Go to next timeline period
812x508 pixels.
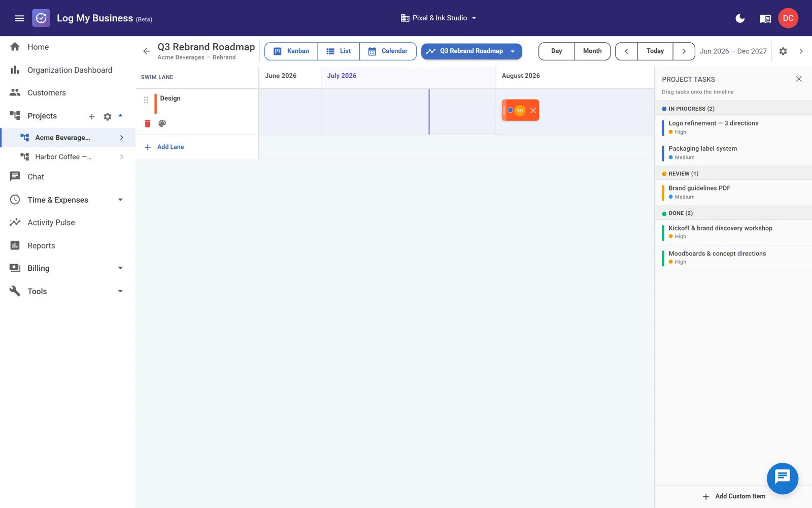[684, 51]
